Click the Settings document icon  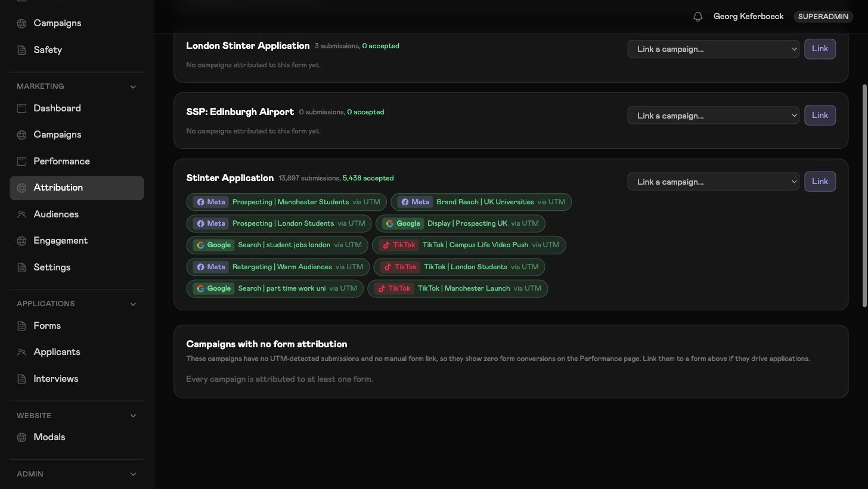pos(21,267)
